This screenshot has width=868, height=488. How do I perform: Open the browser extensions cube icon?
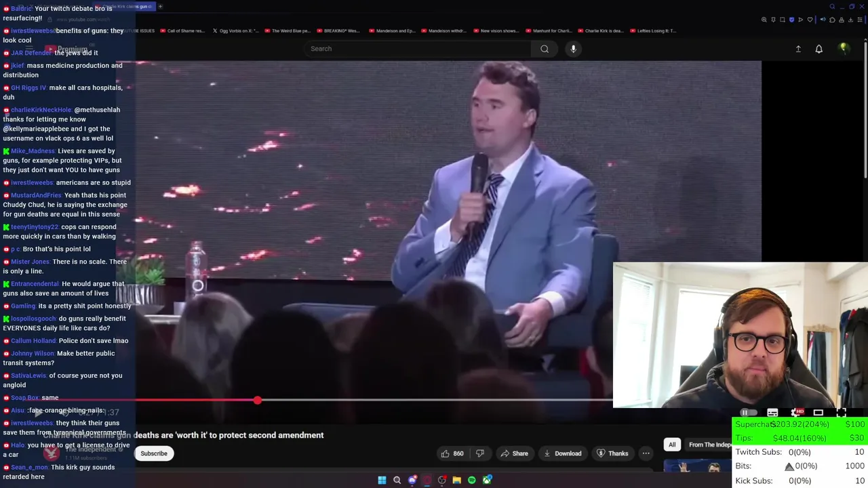coord(832,20)
